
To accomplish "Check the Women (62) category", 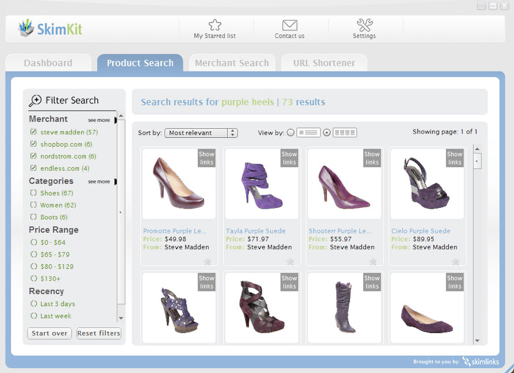I will pyautogui.click(x=33, y=205).
